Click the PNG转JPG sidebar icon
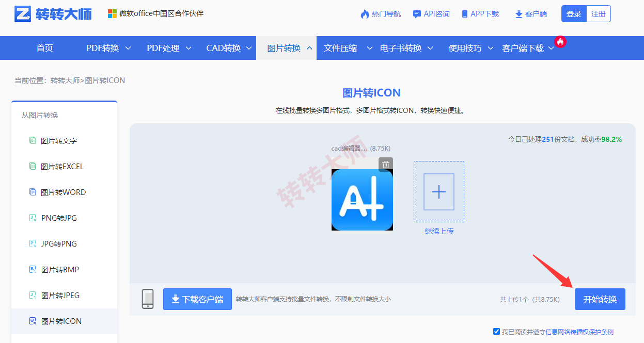The image size is (644, 343). [x=33, y=218]
